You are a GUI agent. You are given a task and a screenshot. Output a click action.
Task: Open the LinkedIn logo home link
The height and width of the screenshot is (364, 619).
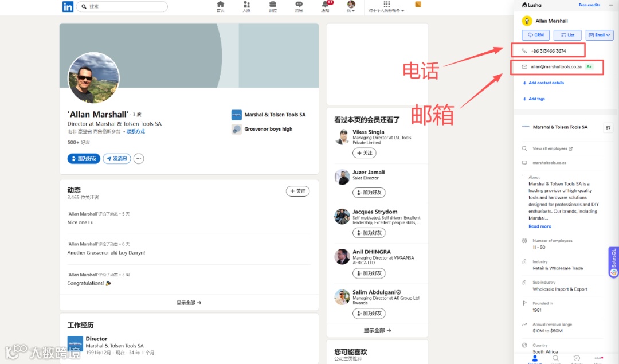pos(68,6)
